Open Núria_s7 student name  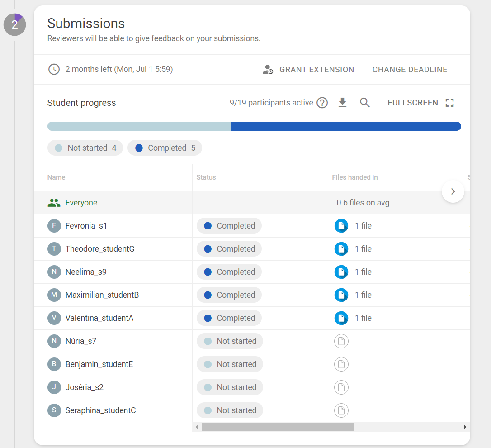(x=81, y=341)
